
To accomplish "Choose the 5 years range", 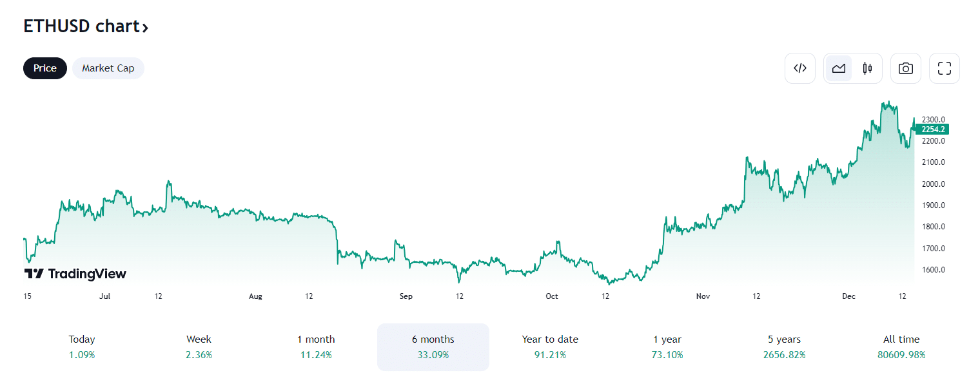I will pyautogui.click(x=784, y=347).
